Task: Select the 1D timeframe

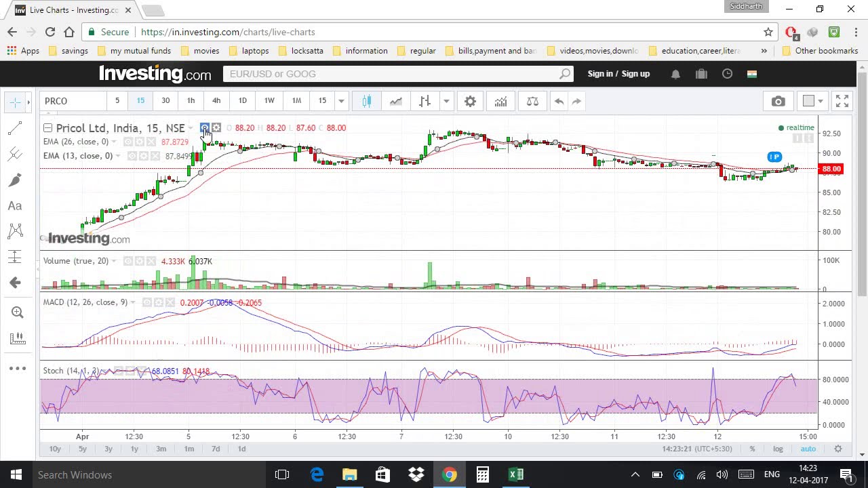Action: (242, 101)
